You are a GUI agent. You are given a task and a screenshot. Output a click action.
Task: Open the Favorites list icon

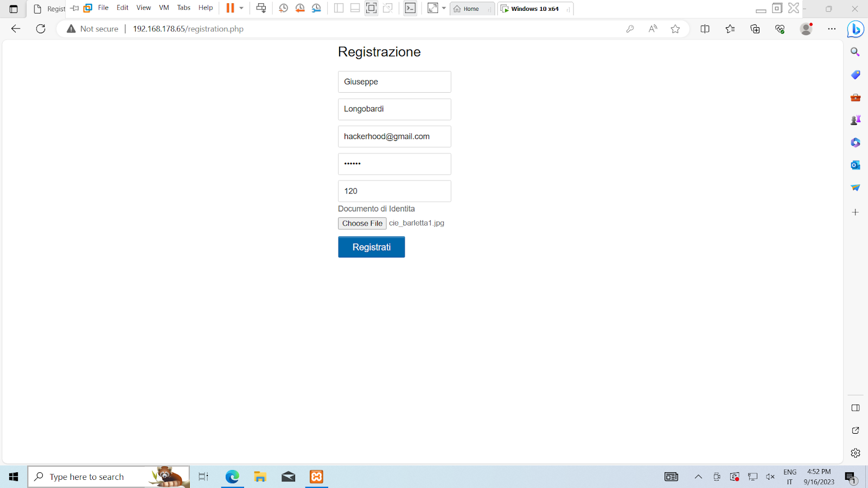point(730,29)
